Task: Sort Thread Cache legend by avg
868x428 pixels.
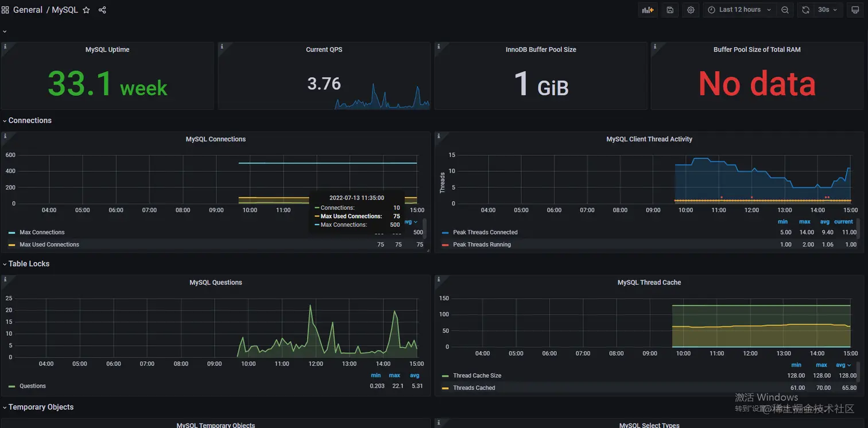Action: [843, 365]
